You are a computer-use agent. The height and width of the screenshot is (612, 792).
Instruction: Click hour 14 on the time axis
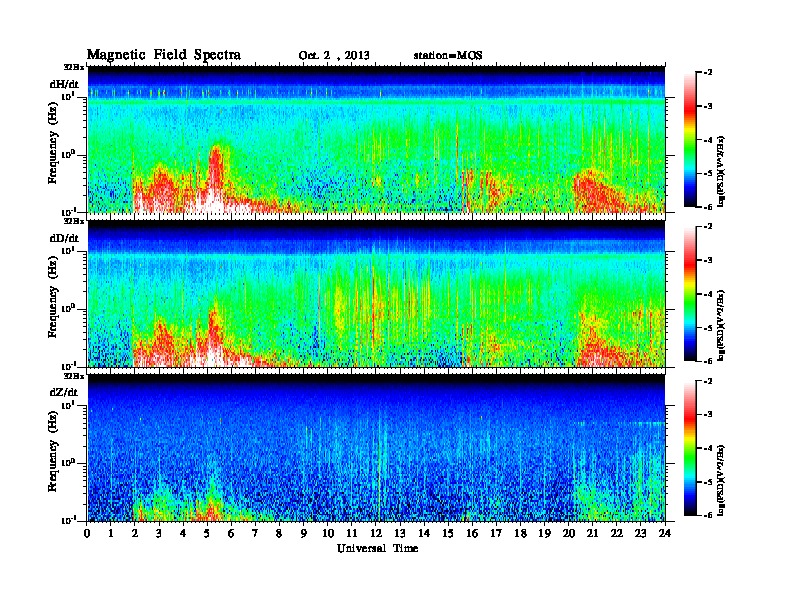(x=424, y=534)
